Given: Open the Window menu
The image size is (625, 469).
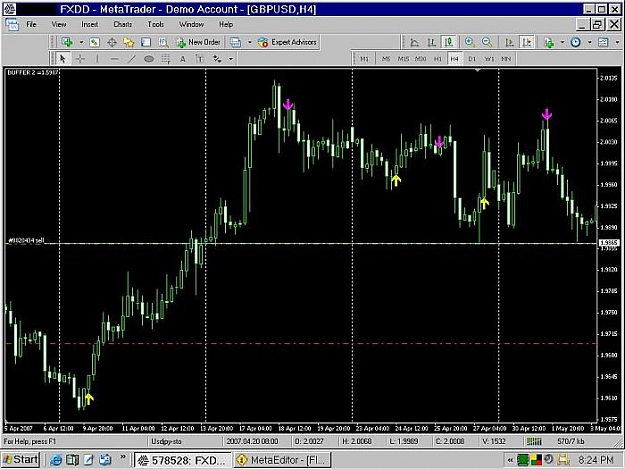Looking at the screenshot, I should point(191,25).
